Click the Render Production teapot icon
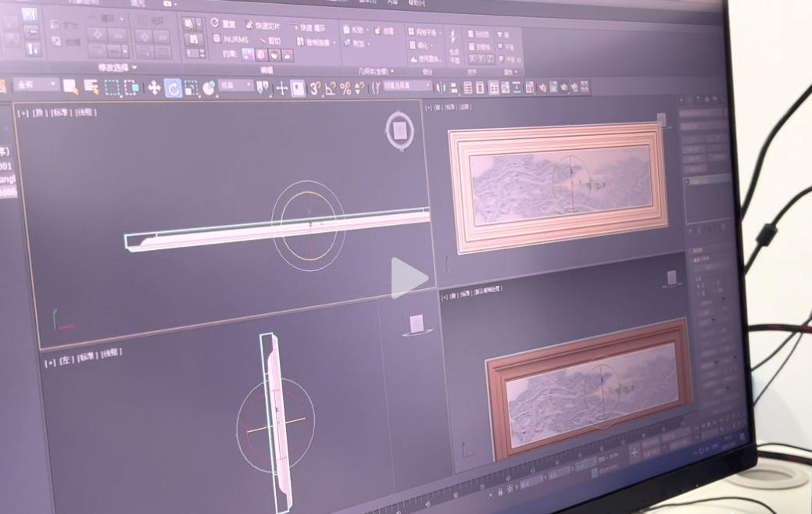 point(564,87)
